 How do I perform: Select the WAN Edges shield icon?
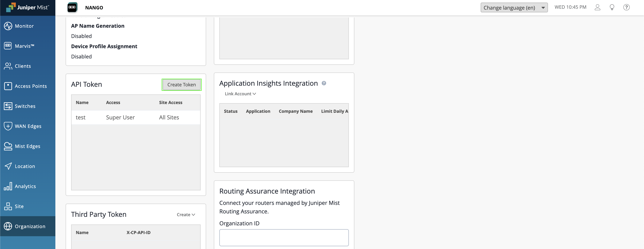[8, 126]
